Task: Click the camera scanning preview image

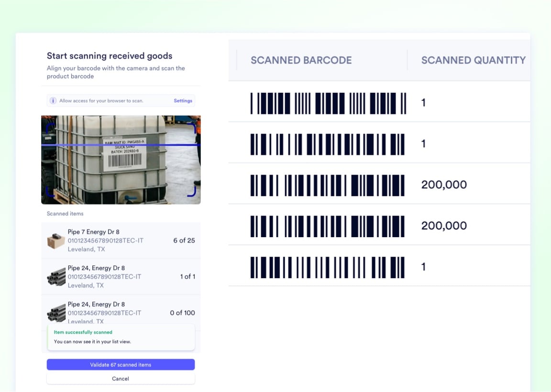Action: click(121, 160)
